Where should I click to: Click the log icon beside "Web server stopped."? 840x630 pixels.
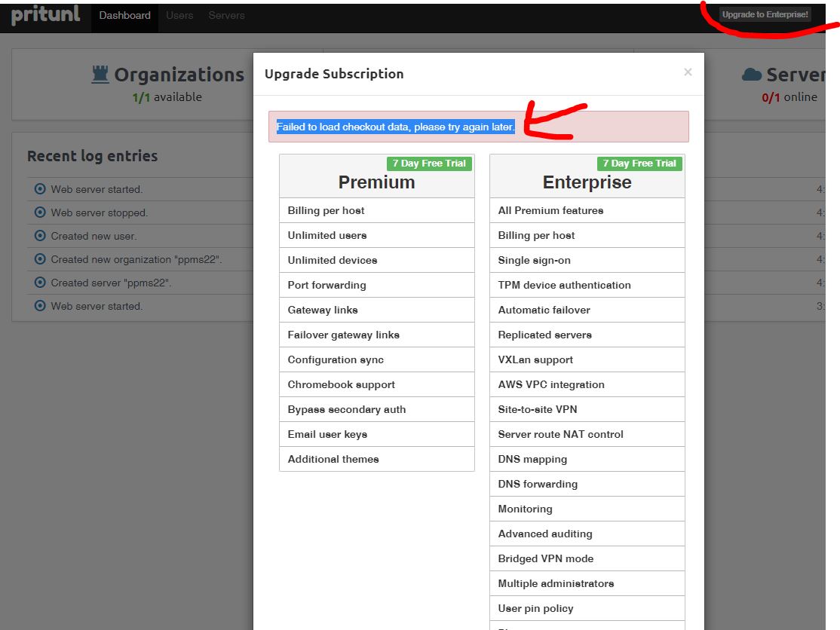[x=40, y=213]
